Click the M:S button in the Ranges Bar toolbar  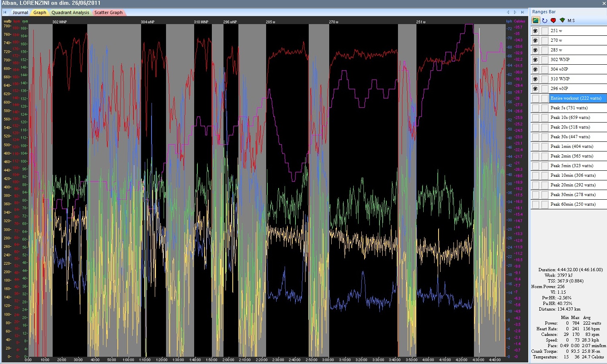point(571,20)
